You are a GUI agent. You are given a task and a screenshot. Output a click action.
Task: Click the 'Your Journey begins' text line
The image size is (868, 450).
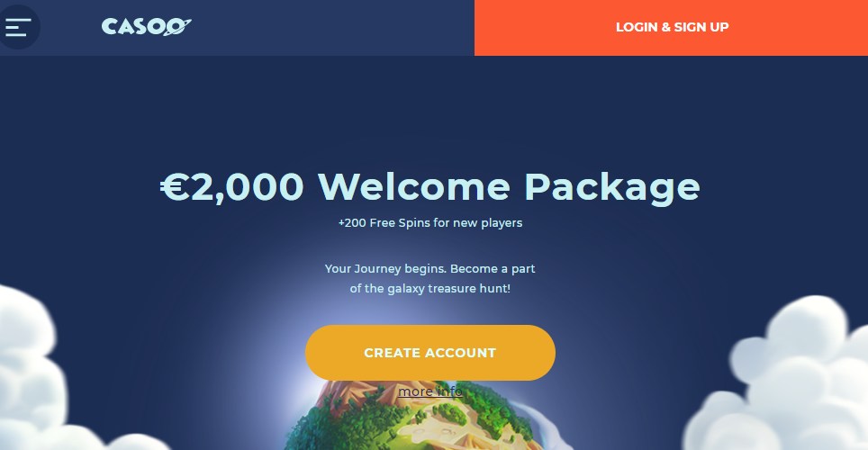(430, 269)
